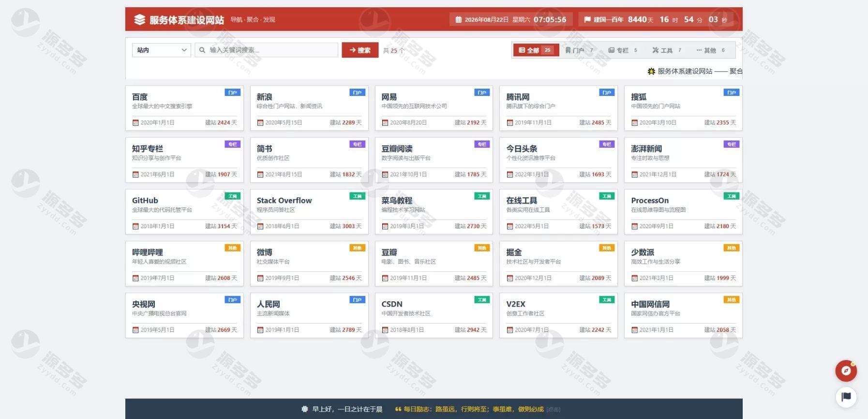This screenshot has width=868, height=419.
Task: Click the 其他 badge on the 中国网信网 card
Action: click(732, 300)
